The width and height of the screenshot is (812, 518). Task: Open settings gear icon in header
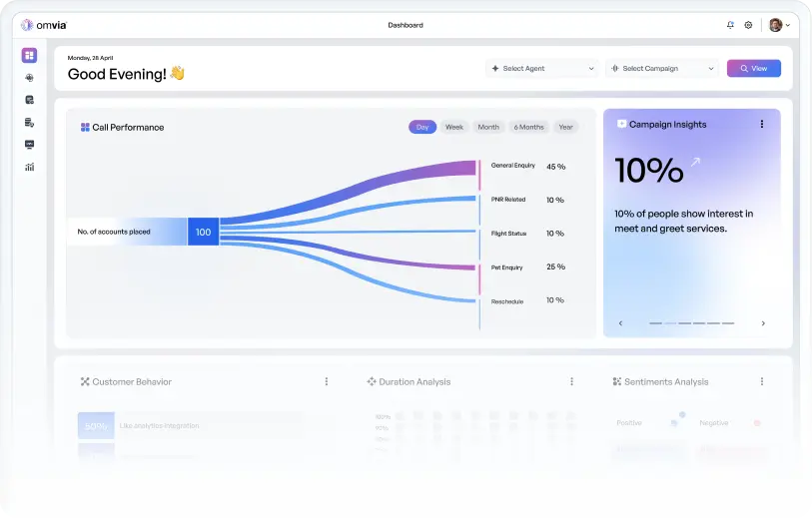[748, 25]
